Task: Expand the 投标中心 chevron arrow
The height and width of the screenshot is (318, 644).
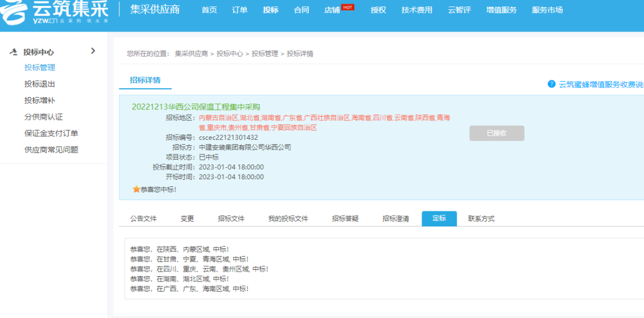Action: 92,51
